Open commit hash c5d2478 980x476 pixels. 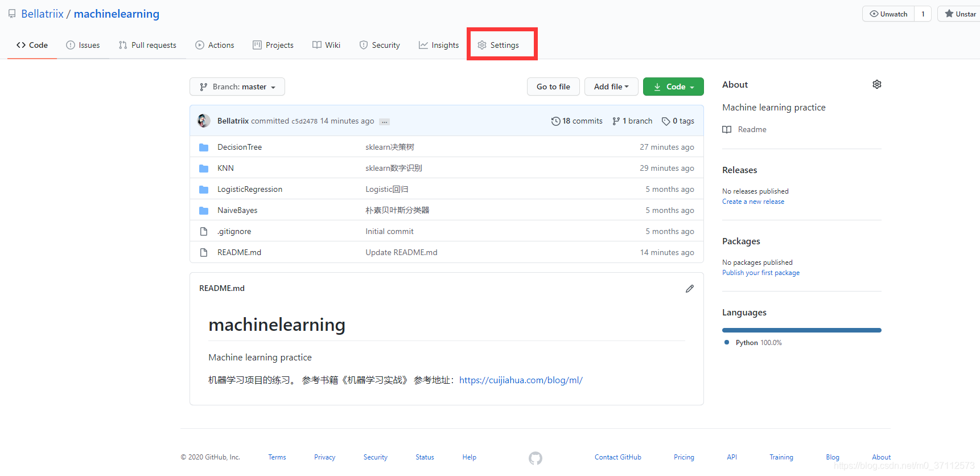(304, 121)
